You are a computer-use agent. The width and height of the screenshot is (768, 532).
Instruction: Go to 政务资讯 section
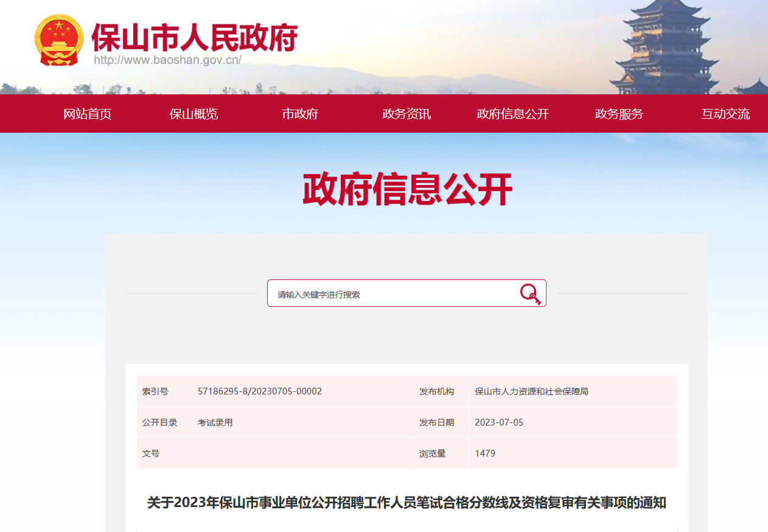coord(407,114)
